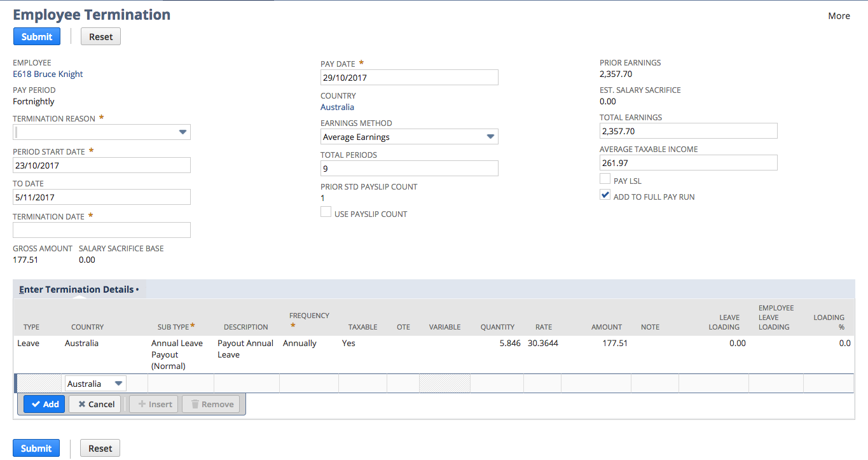The width and height of the screenshot is (868, 460).
Task: Submit the employee termination
Action: tap(36, 36)
